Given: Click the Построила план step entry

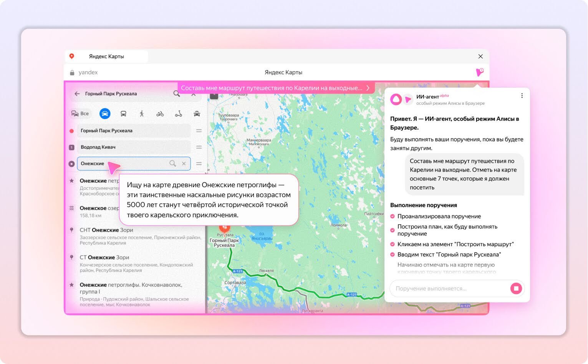Looking at the screenshot, I should 447,230.
